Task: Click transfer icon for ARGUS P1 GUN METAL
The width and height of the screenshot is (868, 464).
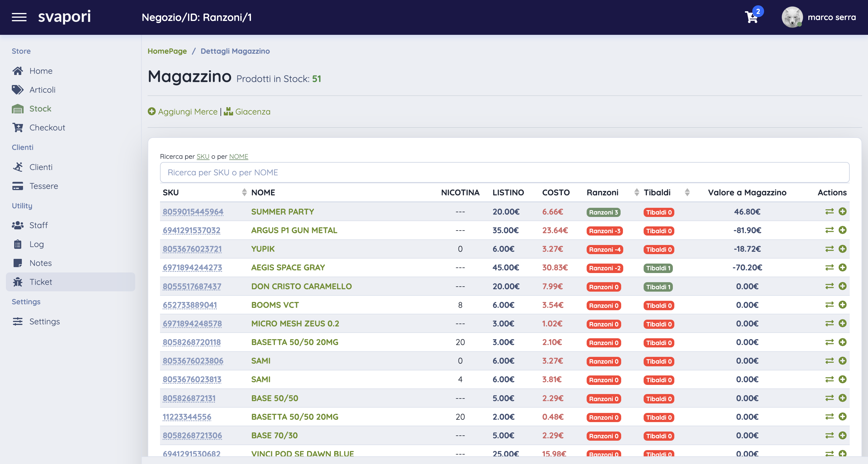Action: pyautogui.click(x=829, y=230)
